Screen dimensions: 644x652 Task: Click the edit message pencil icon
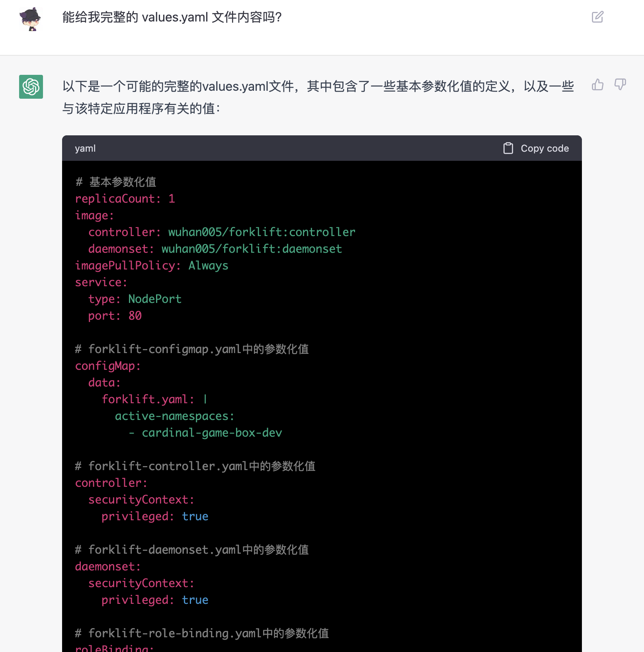[x=597, y=17]
